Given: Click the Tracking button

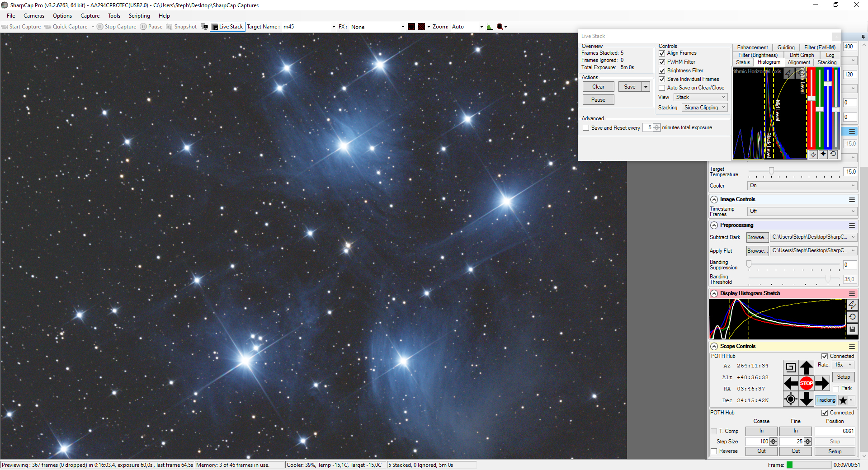Looking at the screenshot, I should (826, 400).
